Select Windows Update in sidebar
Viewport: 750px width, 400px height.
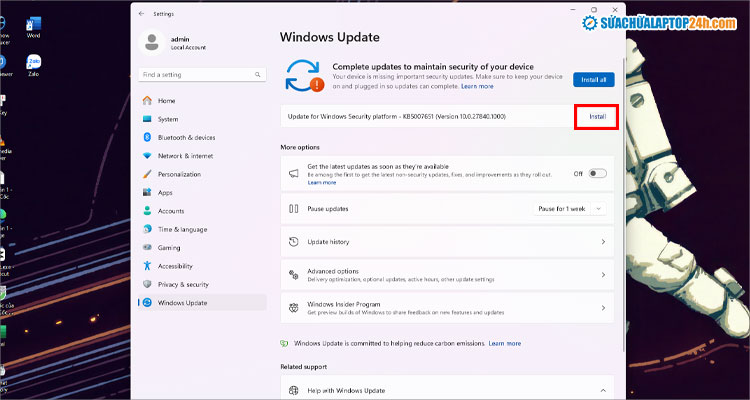point(184,302)
